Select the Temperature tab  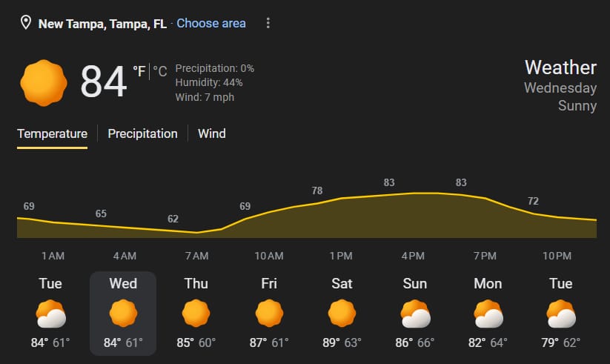click(52, 134)
